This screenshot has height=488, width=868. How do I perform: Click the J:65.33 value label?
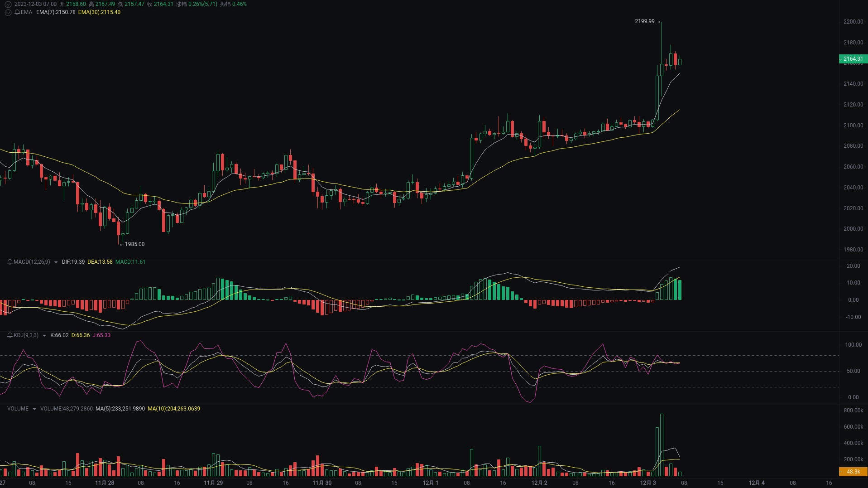coord(101,335)
